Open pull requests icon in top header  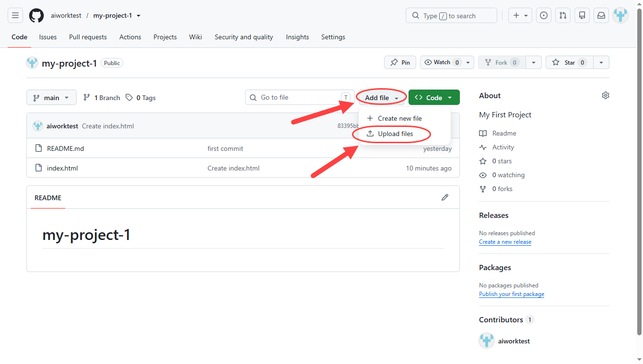tap(563, 16)
